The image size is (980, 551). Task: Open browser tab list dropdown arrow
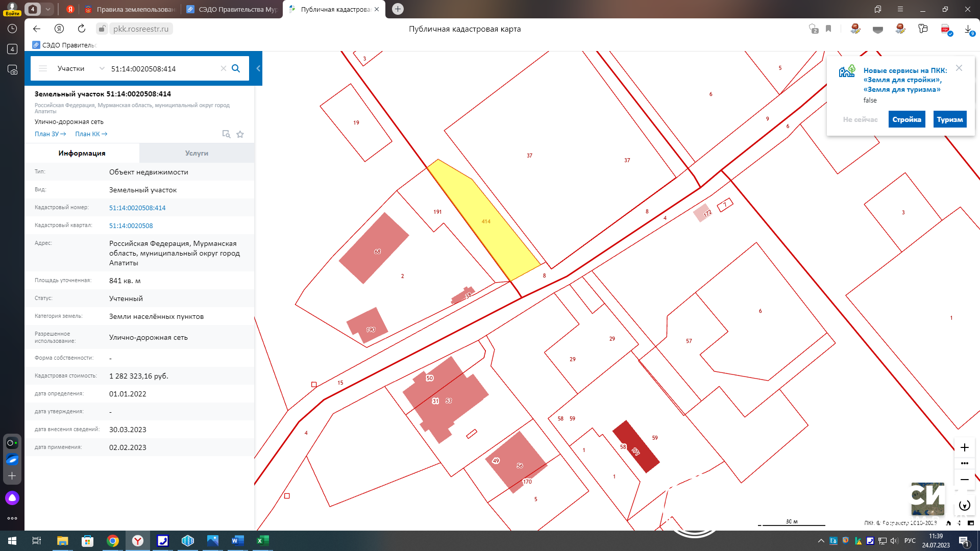point(47,9)
